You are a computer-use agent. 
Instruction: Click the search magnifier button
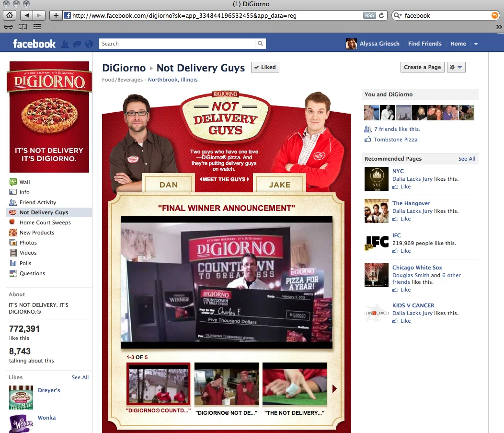pos(260,44)
